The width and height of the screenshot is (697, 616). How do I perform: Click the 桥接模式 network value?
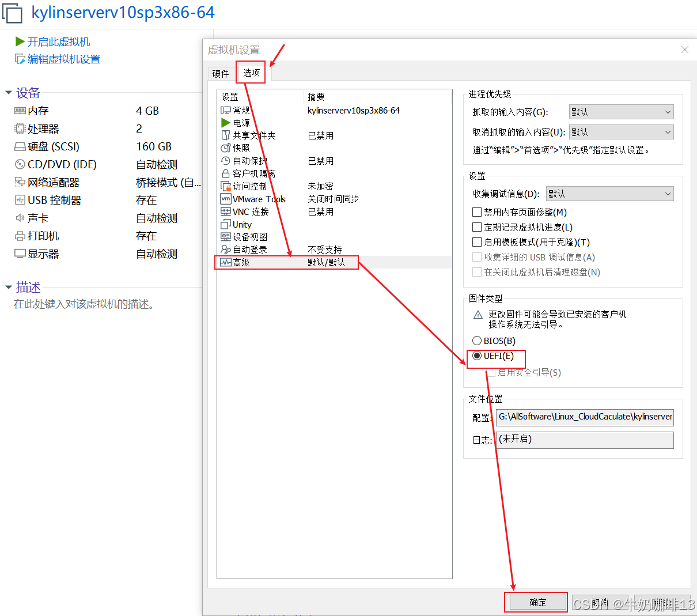168,182
